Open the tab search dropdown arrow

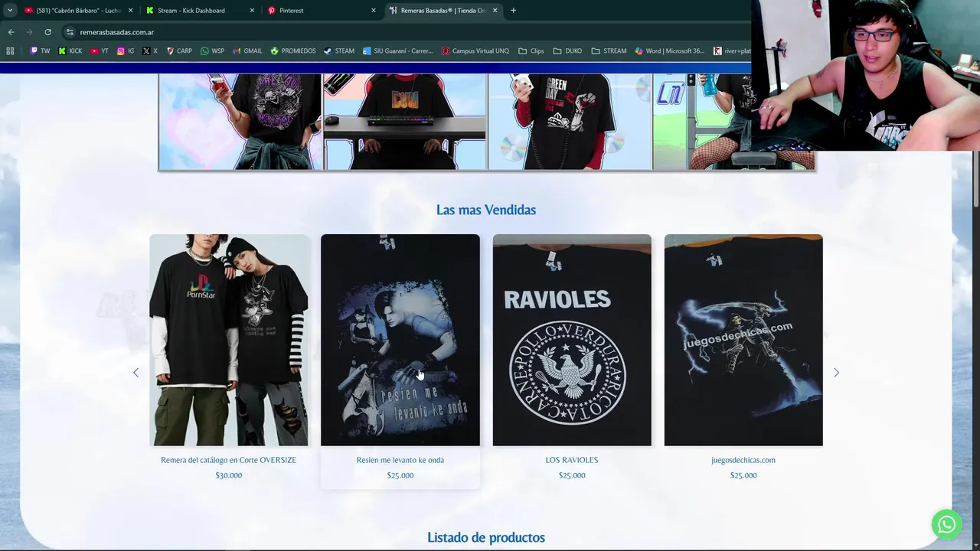pyautogui.click(x=10, y=10)
